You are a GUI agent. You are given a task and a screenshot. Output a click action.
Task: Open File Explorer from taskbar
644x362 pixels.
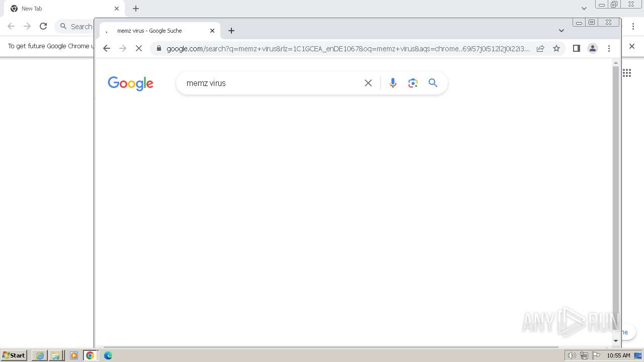click(56, 355)
